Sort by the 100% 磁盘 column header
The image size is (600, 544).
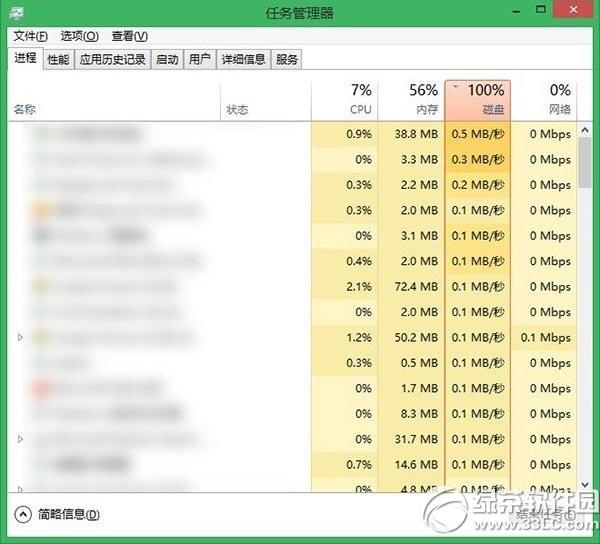tap(478, 100)
